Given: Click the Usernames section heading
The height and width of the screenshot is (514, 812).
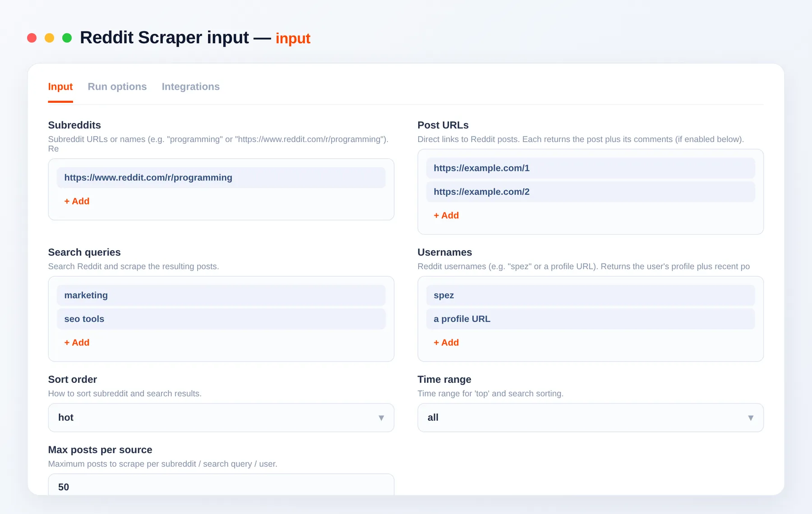Looking at the screenshot, I should click(445, 252).
